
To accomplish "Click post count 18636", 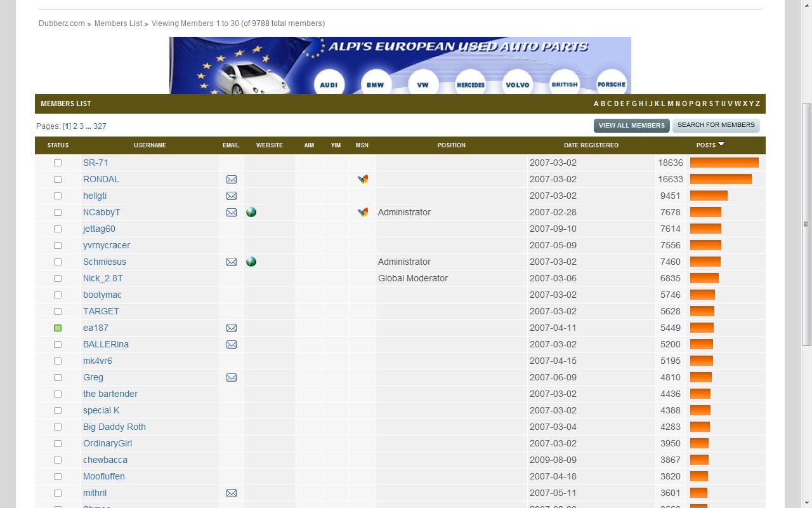I will tap(671, 163).
